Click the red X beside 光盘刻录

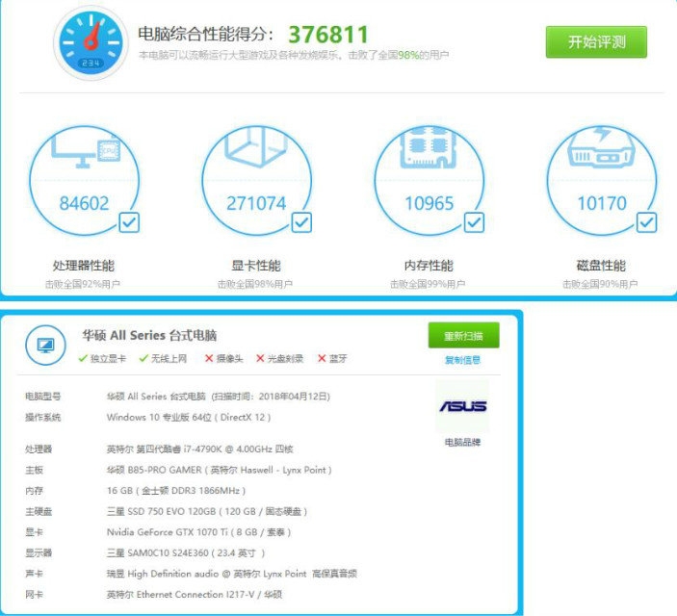(x=260, y=358)
